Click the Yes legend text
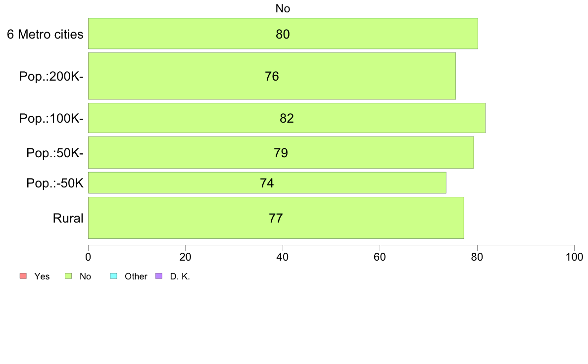This screenshot has width=588, height=364. click(42, 276)
